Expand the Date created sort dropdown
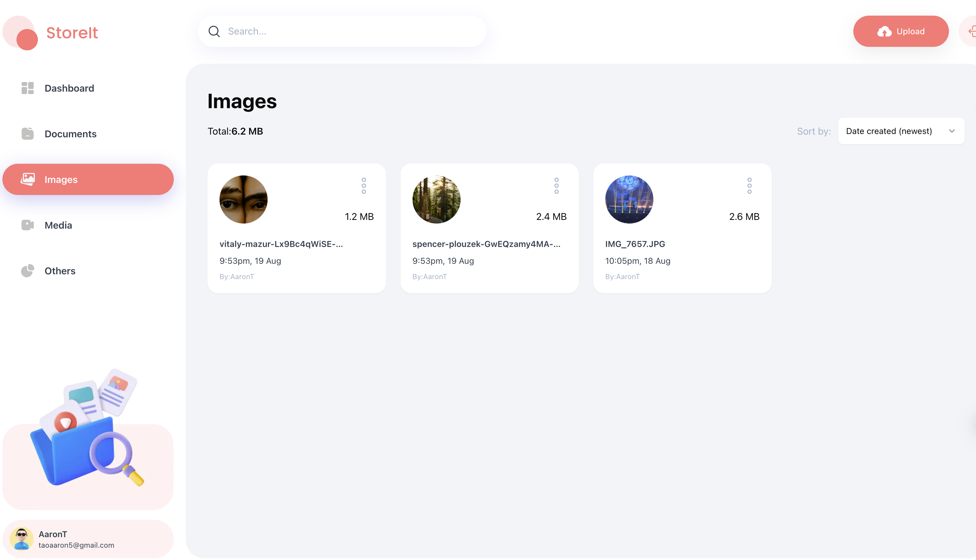The width and height of the screenshot is (976, 560). (901, 131)
